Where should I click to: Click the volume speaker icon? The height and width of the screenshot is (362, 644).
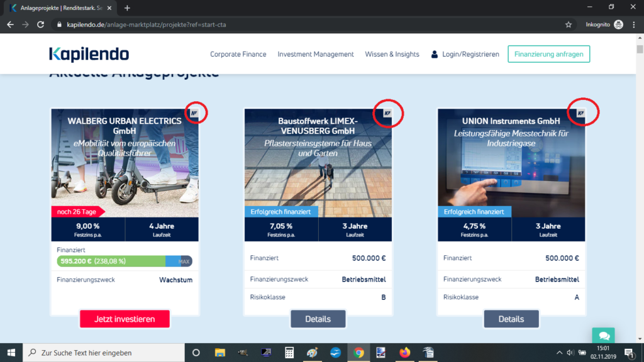pos(570,353)
